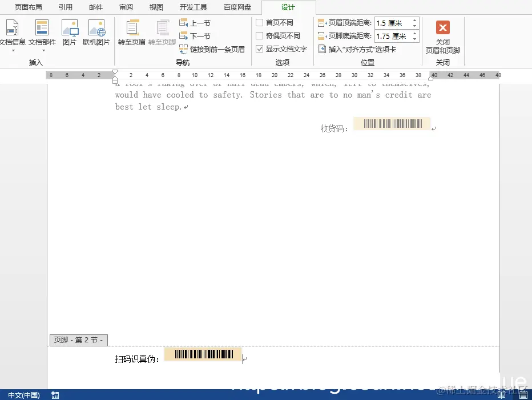This screenshot has height=400, width=532.
Task: Enable 首页不同 checkbox
Action: pos(260,23)
